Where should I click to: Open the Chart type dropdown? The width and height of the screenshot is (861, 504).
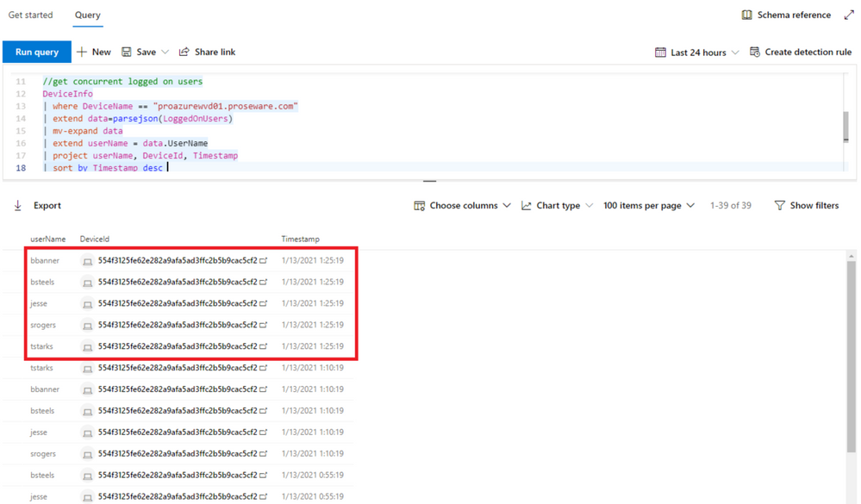coord(557,206)
